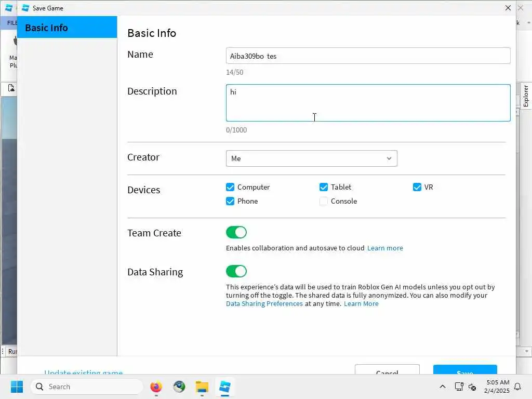Open File Explorer from the taskbar

pyautogui.click(x=202, y=387)
